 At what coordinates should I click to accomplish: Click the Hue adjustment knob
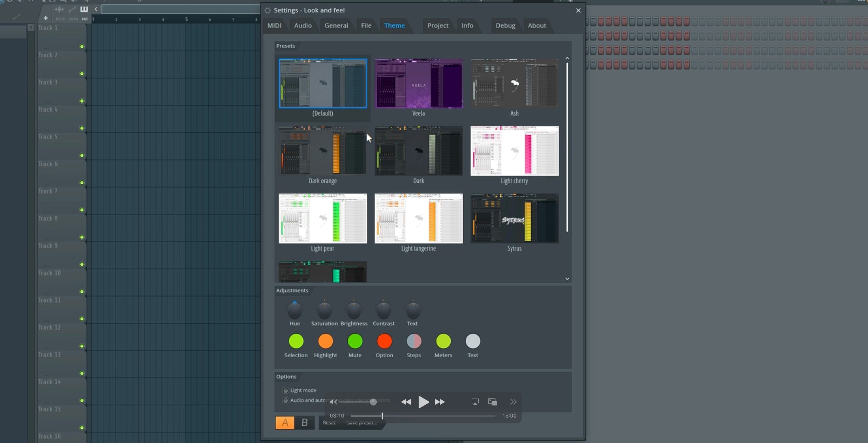[x=295, y=310]
